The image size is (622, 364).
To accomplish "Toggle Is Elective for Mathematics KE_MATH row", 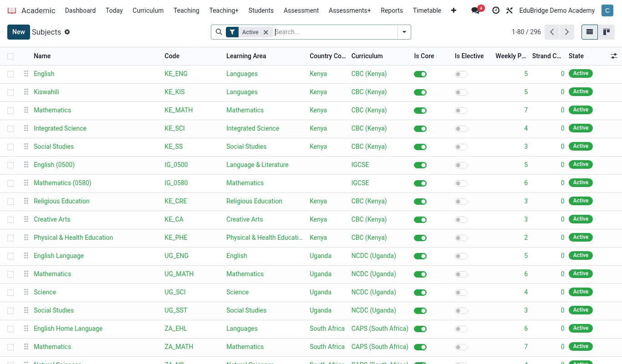I will [461, 111].
